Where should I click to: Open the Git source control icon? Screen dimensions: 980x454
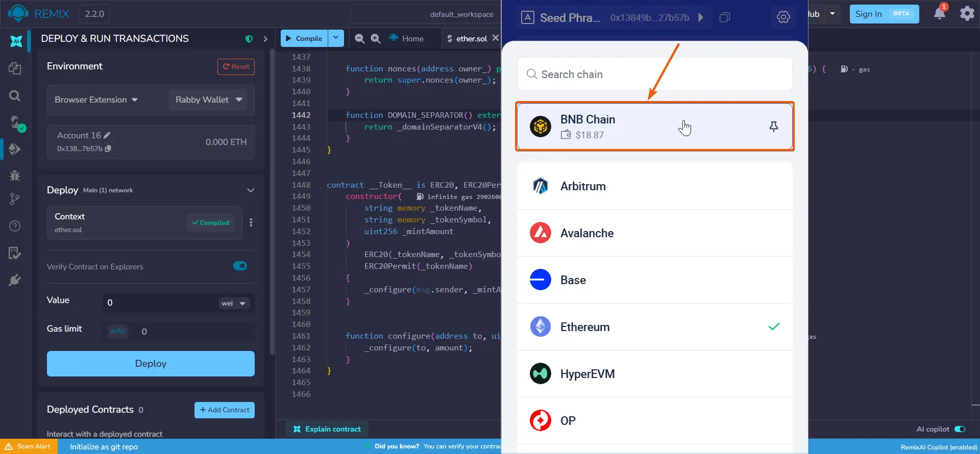(x=15, y=199)
